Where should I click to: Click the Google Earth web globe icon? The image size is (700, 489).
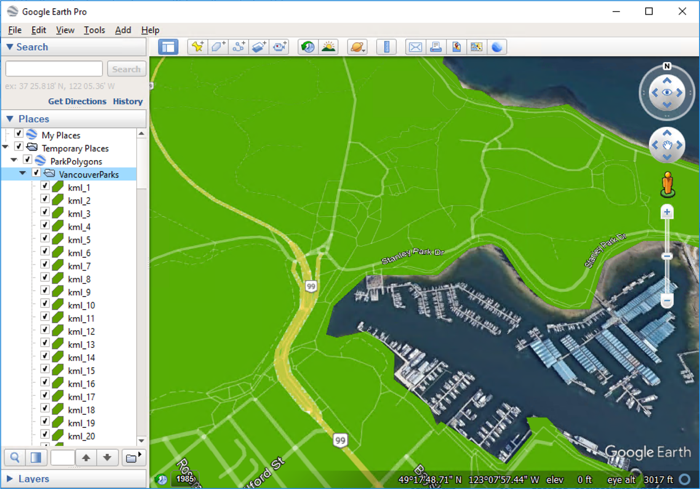tap(497, 47)
